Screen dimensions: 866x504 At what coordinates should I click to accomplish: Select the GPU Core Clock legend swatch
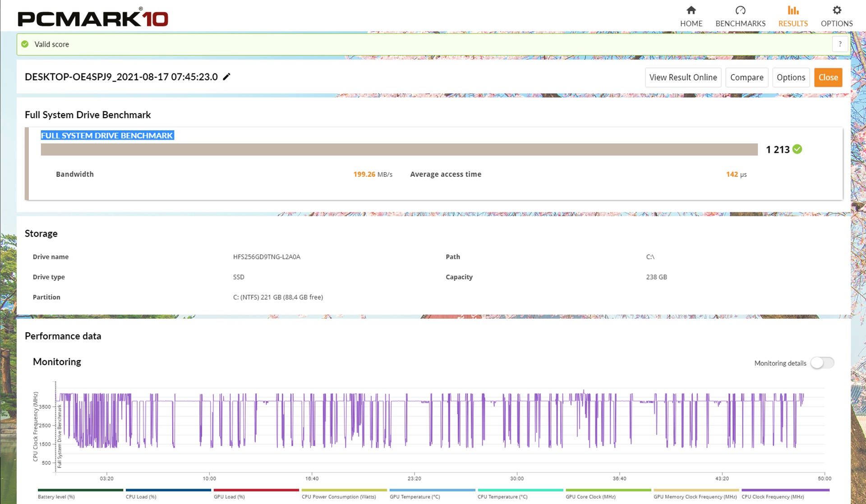pos(608,490)
